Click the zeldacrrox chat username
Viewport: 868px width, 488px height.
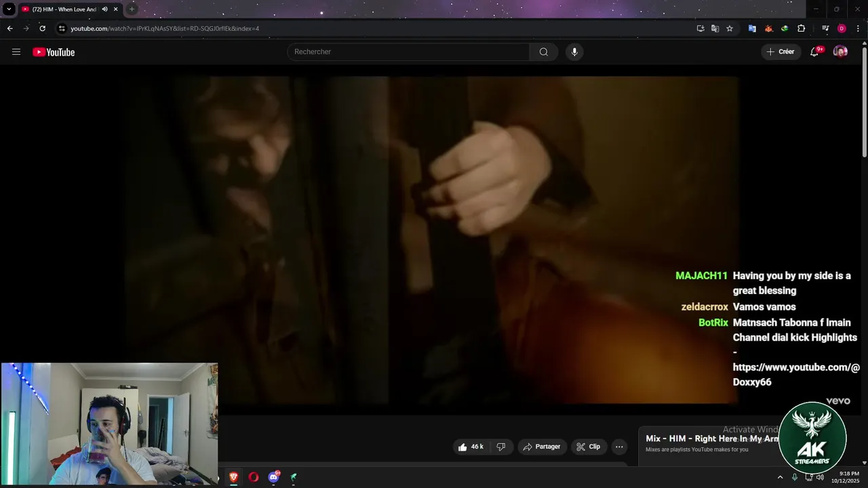tap(705, 307)
